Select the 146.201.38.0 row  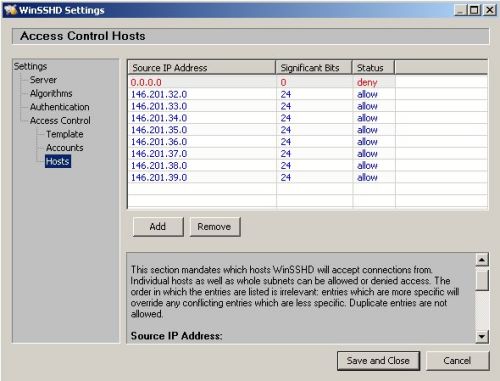[x=308, y=166]
